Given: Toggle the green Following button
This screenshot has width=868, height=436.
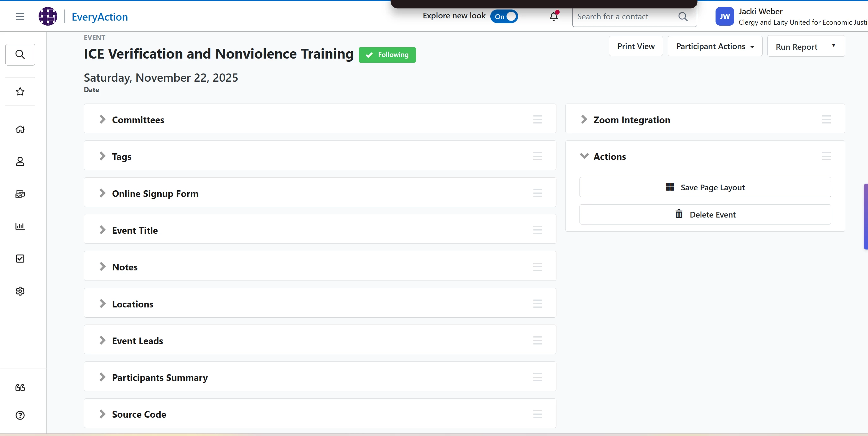Looking at the screenshot, I should (x=387, y=55).
